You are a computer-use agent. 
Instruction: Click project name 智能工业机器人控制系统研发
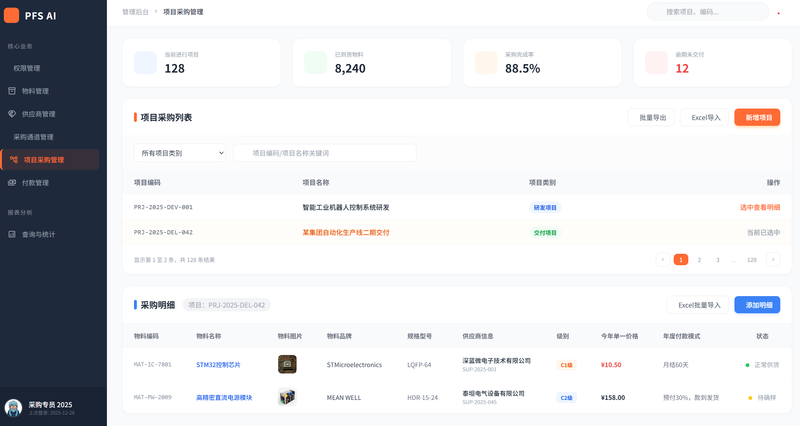click(x=346, y=207)
